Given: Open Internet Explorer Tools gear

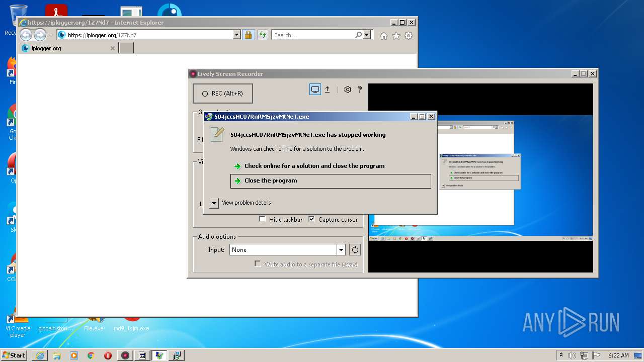Looking at the screenshot, I should (x=409, y=36).
